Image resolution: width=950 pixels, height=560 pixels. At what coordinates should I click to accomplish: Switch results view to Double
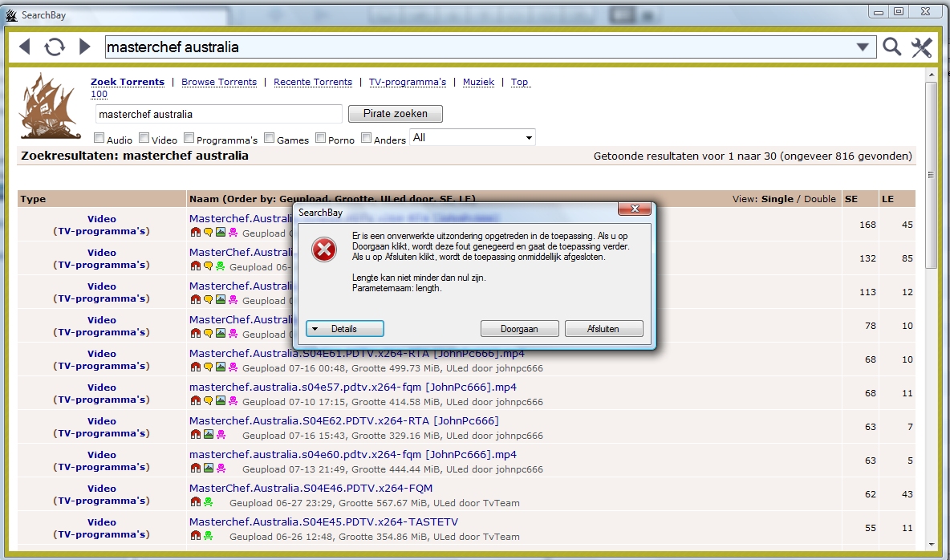820,199
